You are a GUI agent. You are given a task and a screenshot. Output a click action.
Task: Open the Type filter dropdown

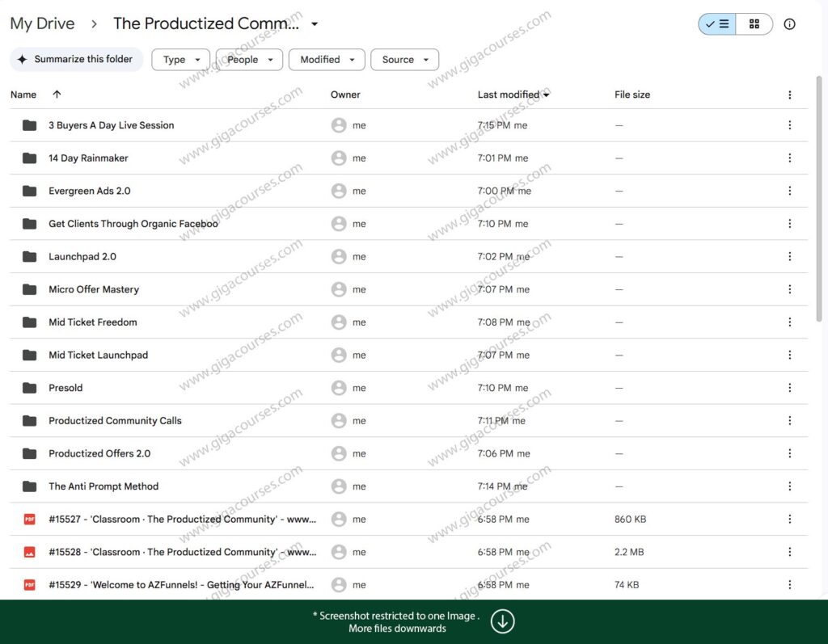(180, 59)
